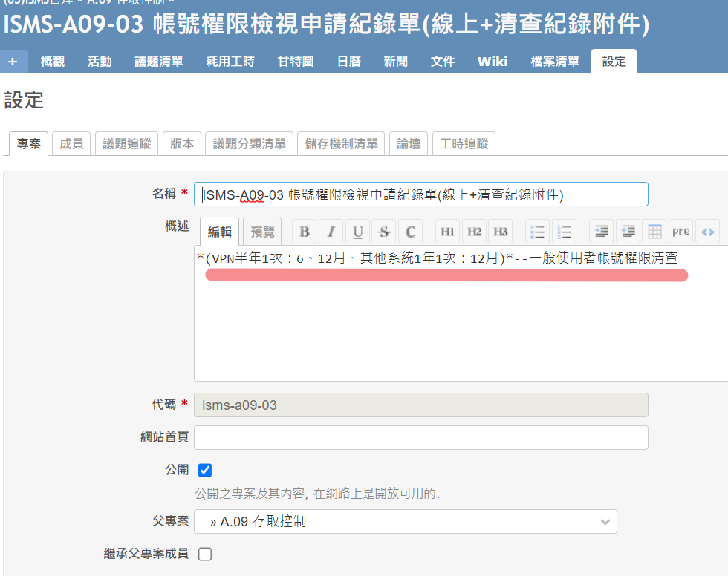The image size is (728, 576).
Task: Insert numbered list in editor
Action: click(x=564, y=232)
